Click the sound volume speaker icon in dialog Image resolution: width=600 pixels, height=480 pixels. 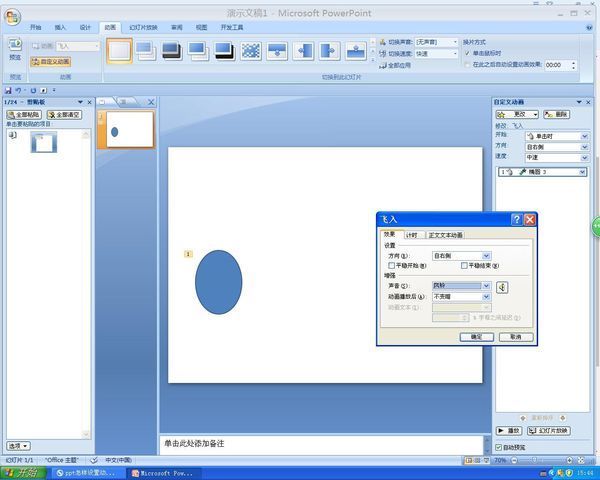[x=501, y=286]
